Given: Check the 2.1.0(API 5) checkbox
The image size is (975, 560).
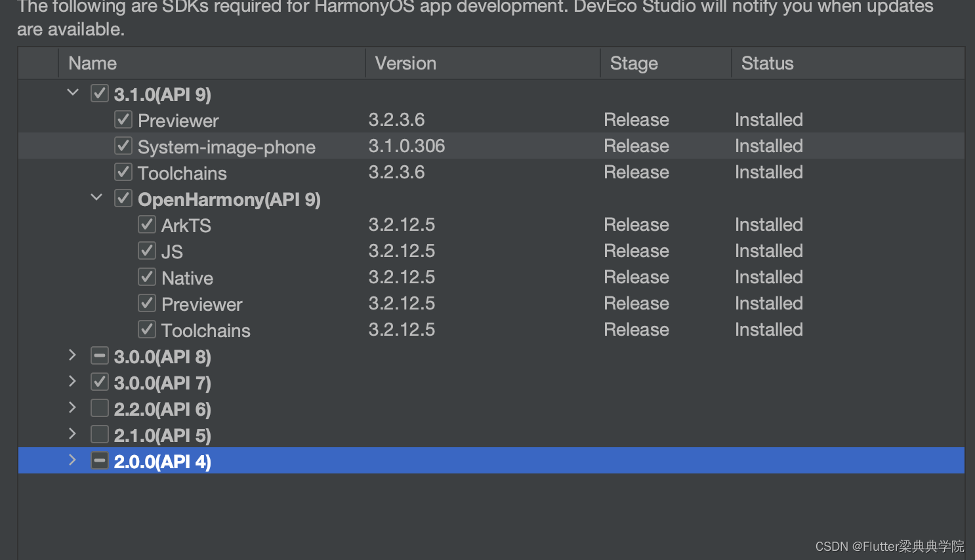Looking at the screenshot, I should point(99,434).
